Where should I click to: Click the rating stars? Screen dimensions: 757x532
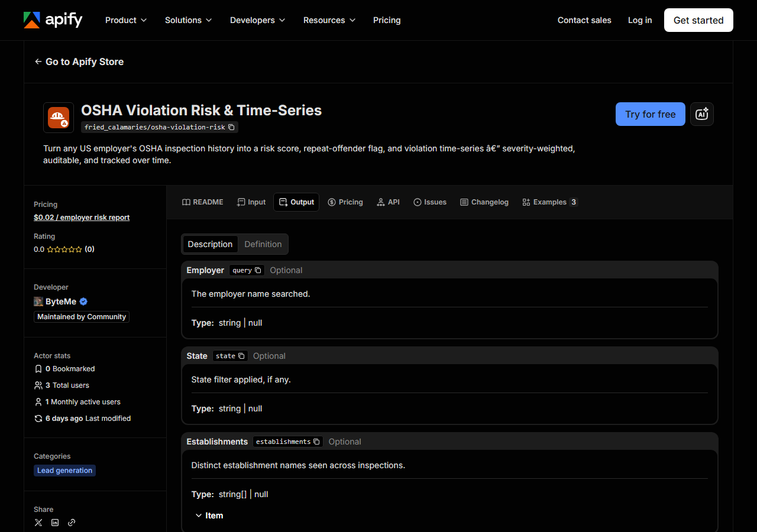click(64, 249)
